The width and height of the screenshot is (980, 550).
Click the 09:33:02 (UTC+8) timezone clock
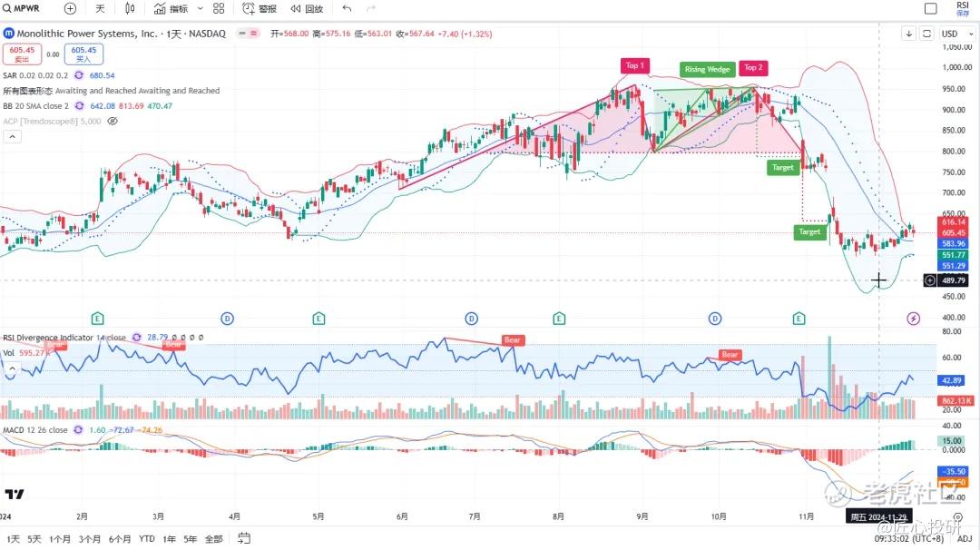[x=908, y=539]
